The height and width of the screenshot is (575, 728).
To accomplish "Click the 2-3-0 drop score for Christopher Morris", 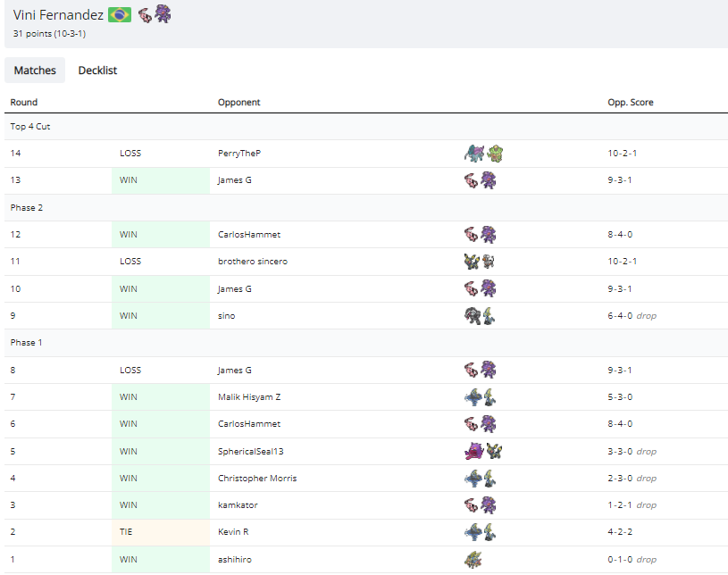I will click(632, 478).
